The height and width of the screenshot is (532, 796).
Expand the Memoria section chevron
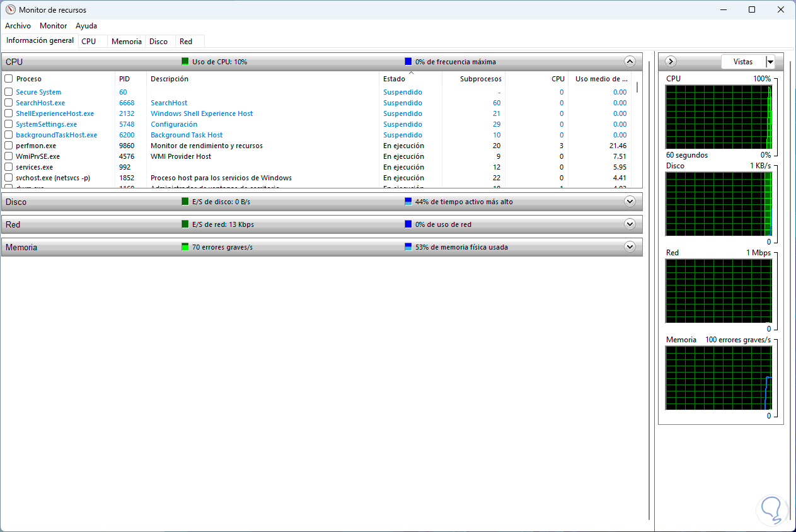[629, 247]
